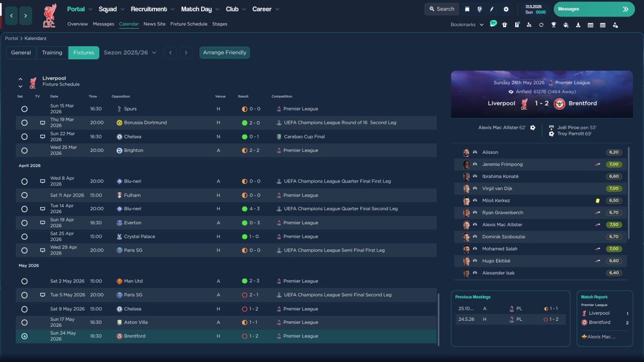The width and height of the screenshot is (644, 362).
Task: Click the Carabao Cup Final competition icon
Action: point(279,137)
